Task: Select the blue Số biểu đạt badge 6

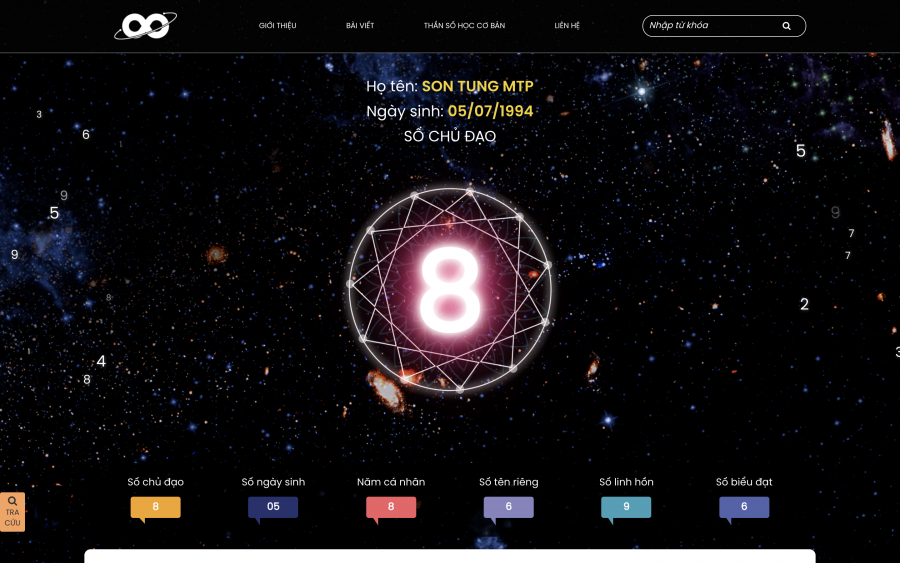Action: point(744,507)
